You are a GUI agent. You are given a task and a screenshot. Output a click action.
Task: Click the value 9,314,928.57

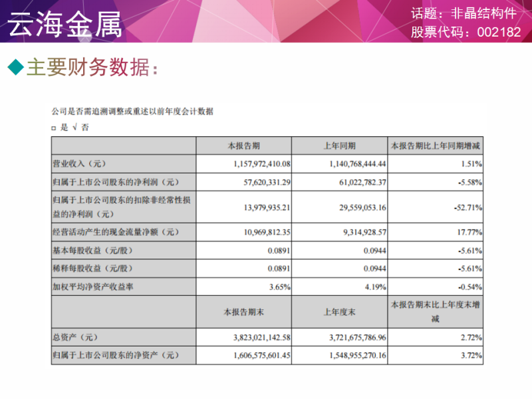(x=364, y=232)
